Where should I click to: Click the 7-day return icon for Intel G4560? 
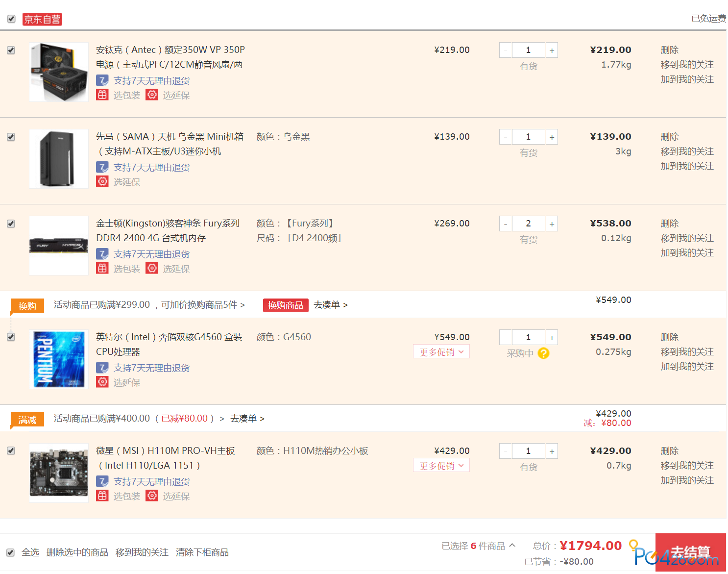[x=102, y=368]
